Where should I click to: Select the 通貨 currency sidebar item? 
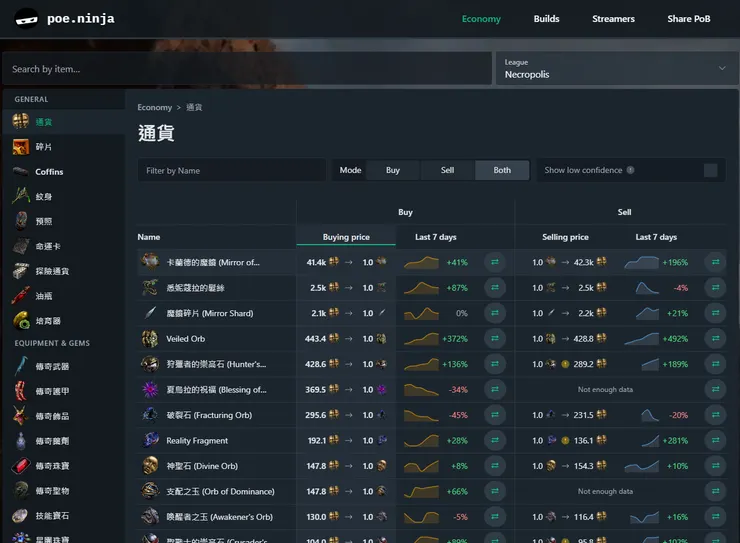pos(64,122)
